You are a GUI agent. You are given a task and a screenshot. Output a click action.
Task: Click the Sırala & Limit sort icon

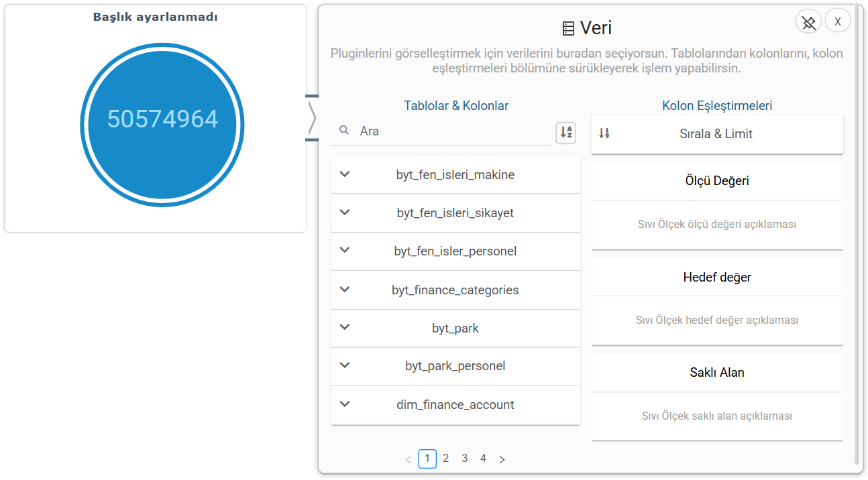[604, 133]
